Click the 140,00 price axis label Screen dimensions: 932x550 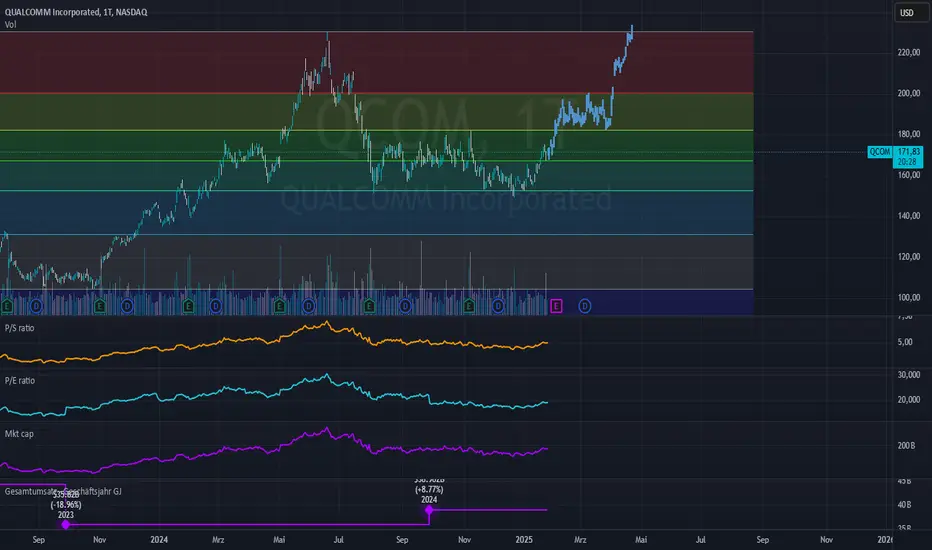(x=909, y=216)
